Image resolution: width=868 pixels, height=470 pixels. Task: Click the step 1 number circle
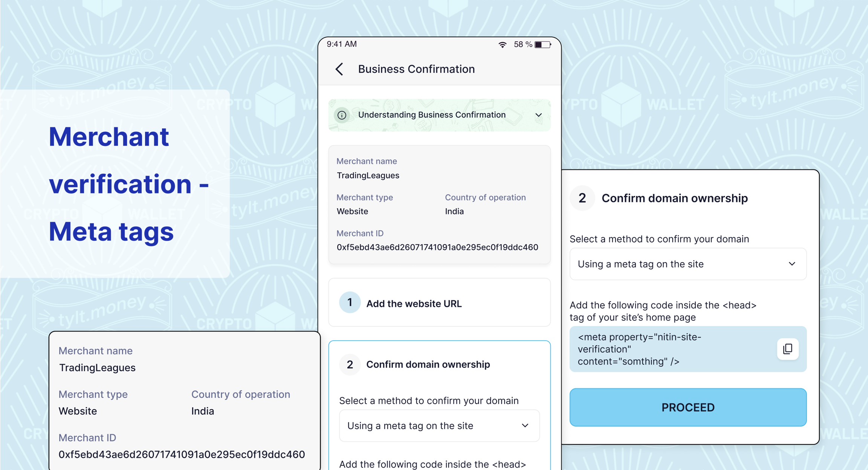(x=350, y=302)
